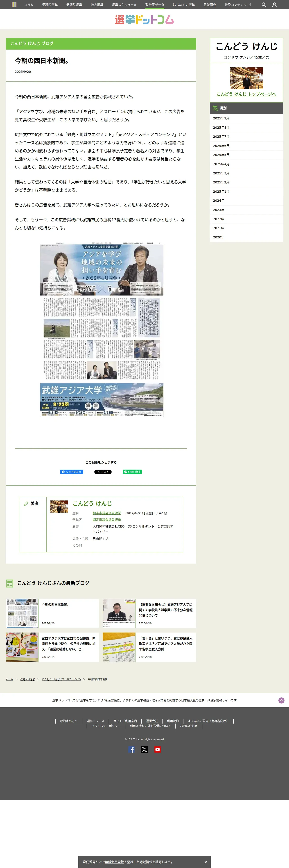The image size is (289, 868).
Task: Open footer link 選挙ニュース
Action: click(96, 721)
